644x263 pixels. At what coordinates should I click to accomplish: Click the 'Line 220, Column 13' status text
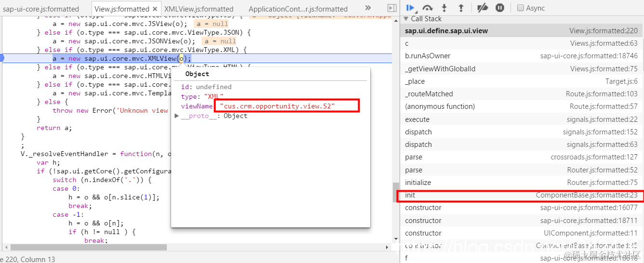(x=27, y=259)
